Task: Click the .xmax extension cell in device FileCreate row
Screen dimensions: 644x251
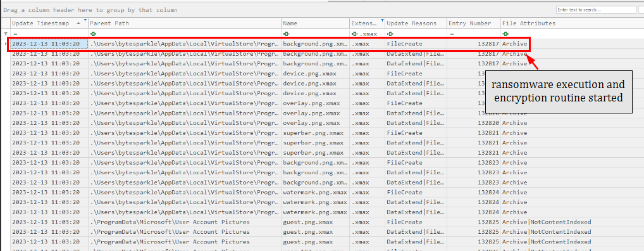Action: tap(367, 74)
